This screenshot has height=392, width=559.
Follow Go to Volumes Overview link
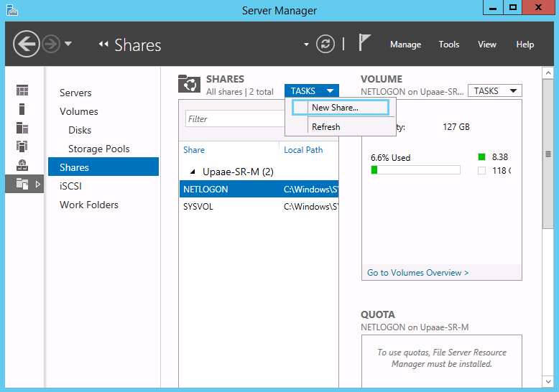coord(417,273)
